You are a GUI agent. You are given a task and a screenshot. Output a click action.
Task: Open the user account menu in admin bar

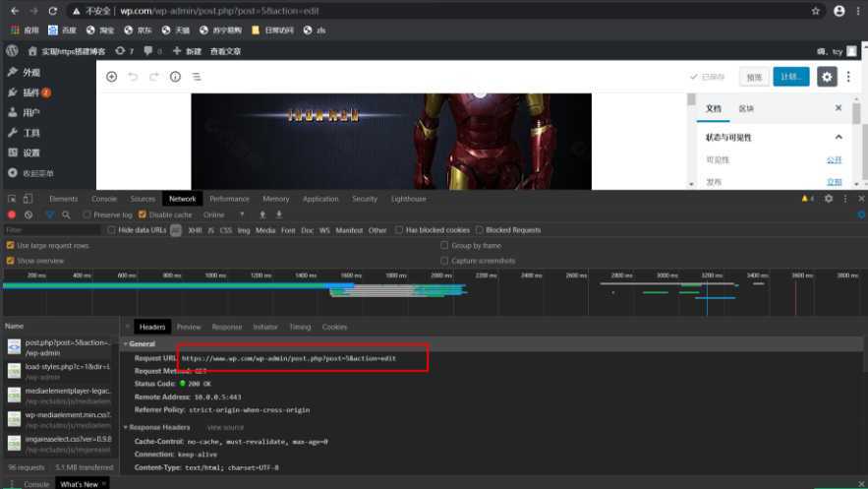click(x=837, y=51)
